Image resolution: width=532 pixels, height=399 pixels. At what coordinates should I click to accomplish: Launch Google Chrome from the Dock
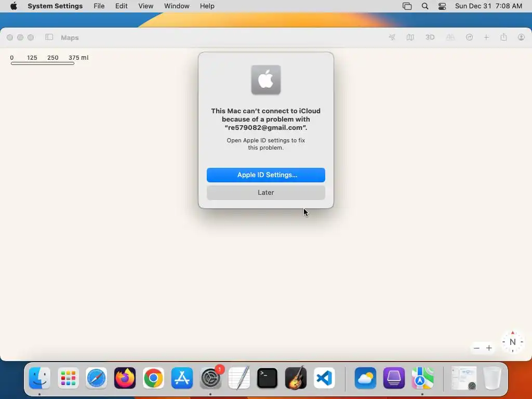point(153,378)
